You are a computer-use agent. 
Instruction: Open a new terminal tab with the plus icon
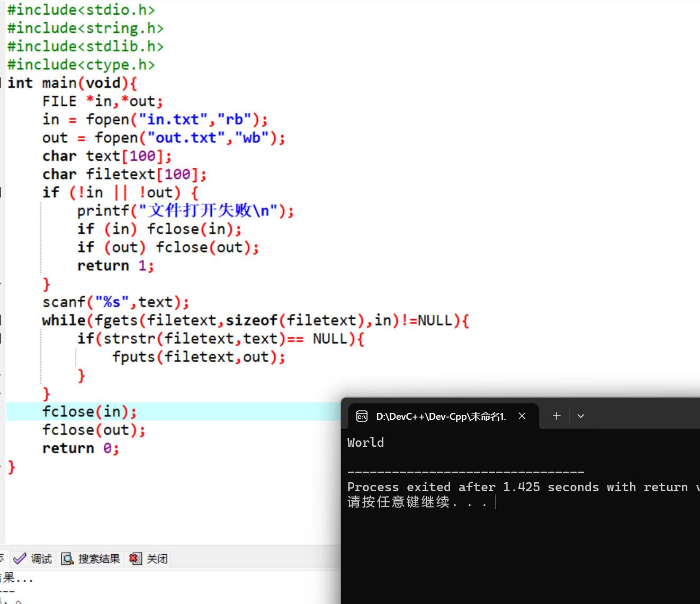pyautogui.click(x=556, y=416)
